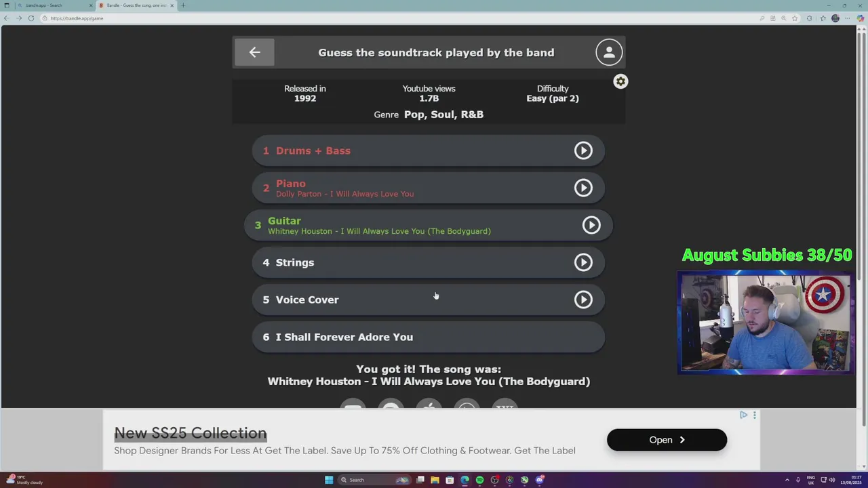The image size is (868, 488).
Task: Click the webcam overlay thumbnail
Action: pos(766,323)
